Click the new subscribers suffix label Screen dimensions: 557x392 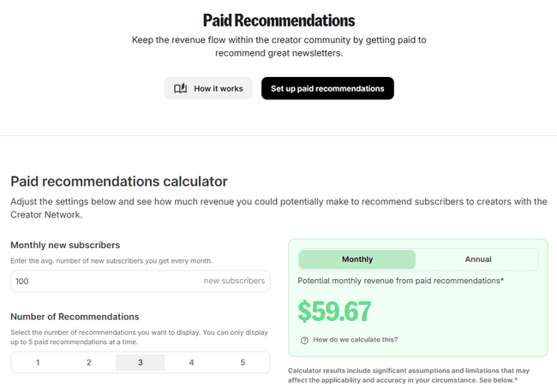pyautogui.click(x=234, y=281)
